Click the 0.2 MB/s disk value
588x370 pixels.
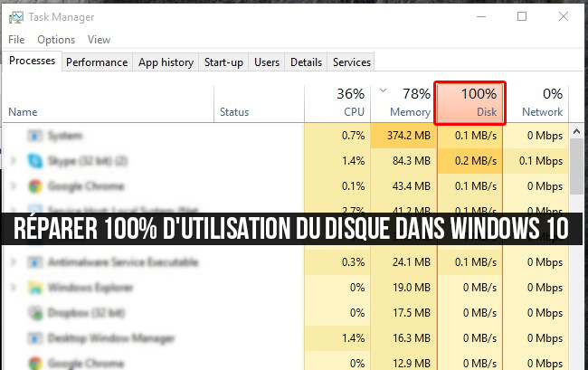click(x=476, y=161)
